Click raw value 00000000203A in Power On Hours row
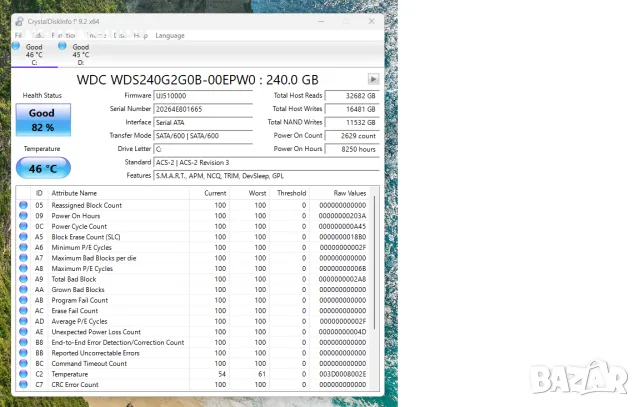 342,216
